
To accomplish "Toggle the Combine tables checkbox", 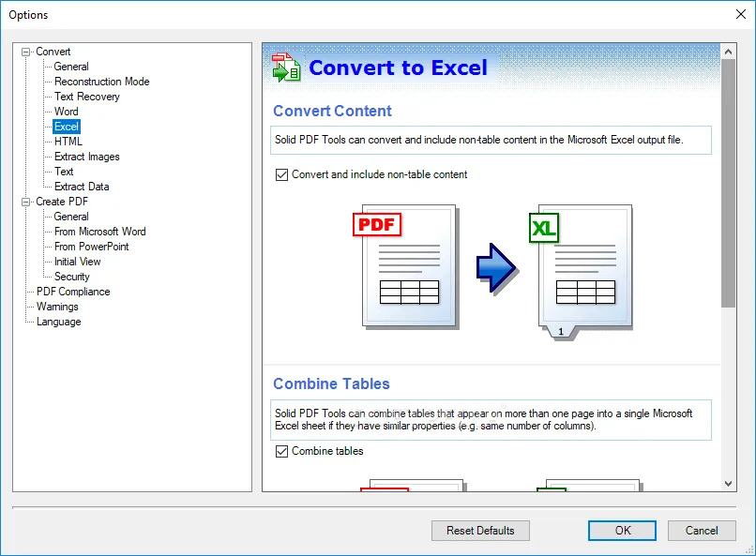I will point(281,451).
